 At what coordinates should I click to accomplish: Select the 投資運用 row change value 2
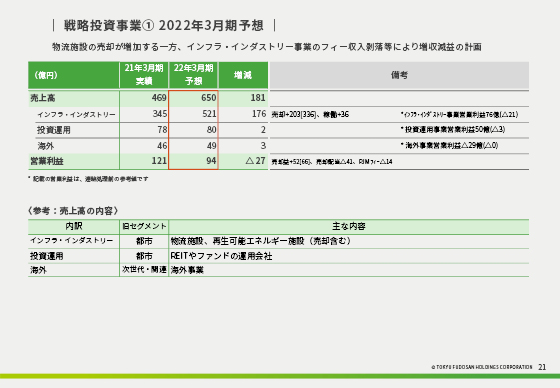click(x=263, y=130)
